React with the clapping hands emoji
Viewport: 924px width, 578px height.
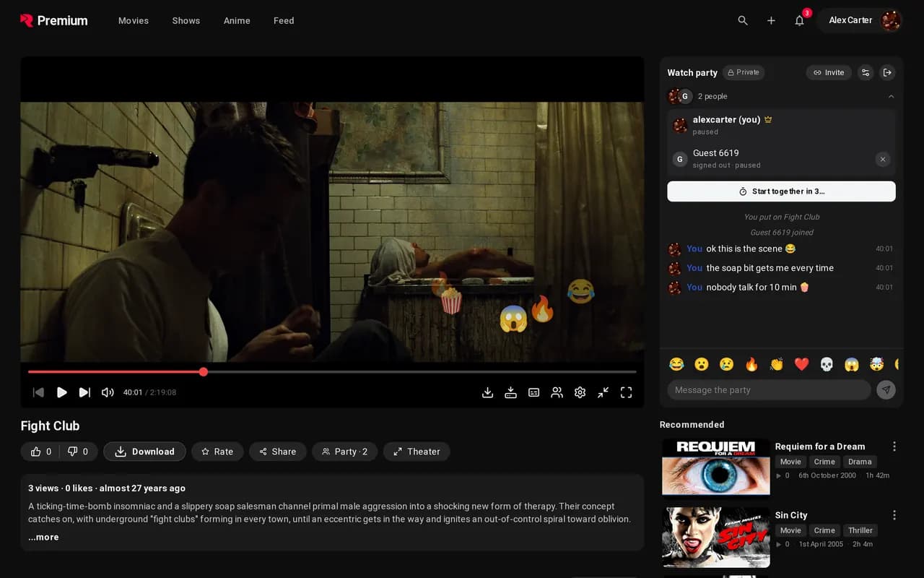click(x=777, y=364)
